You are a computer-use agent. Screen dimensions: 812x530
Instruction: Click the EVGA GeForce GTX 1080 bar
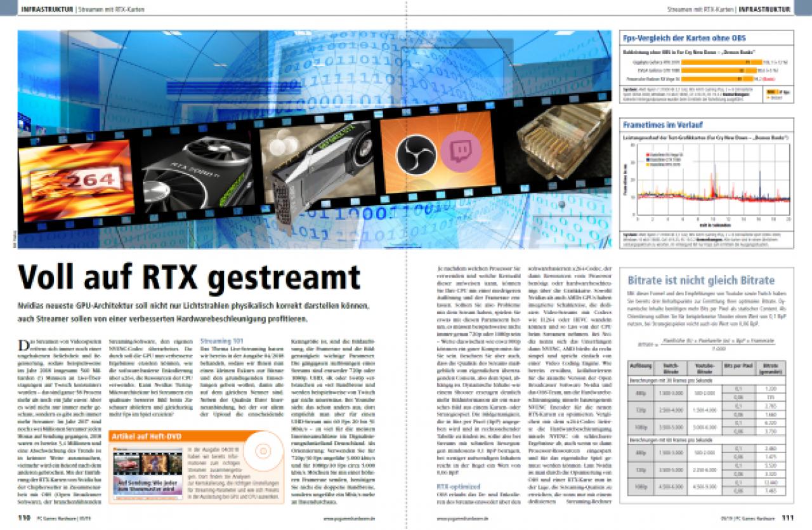point(718,70)
